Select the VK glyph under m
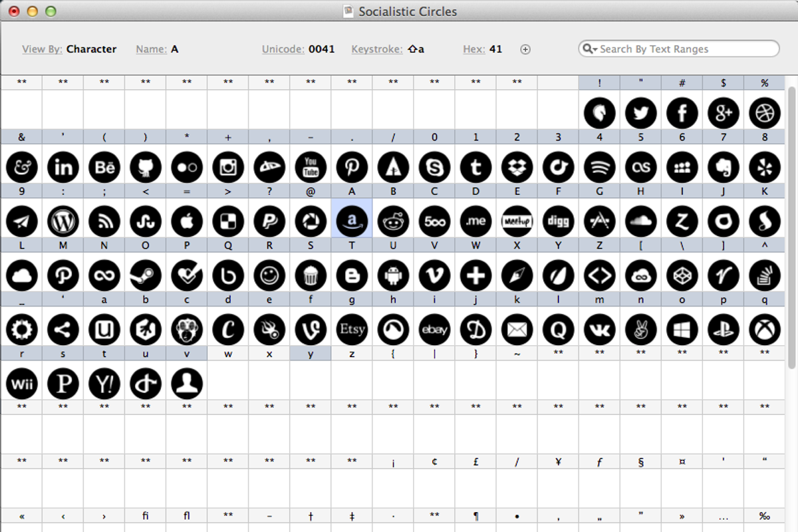Image resolution: width=798 pixels, height=532 pixels. click(599, 329)
